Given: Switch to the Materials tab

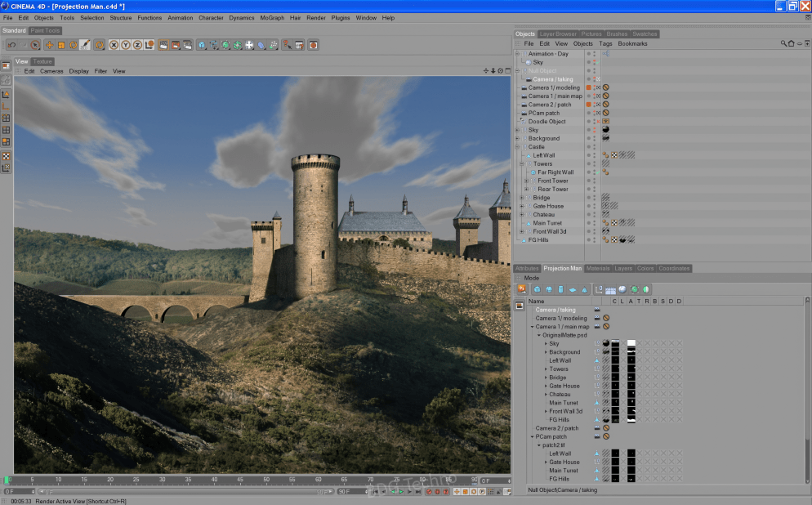Looking at the screenshot, I should pos(598,268).
